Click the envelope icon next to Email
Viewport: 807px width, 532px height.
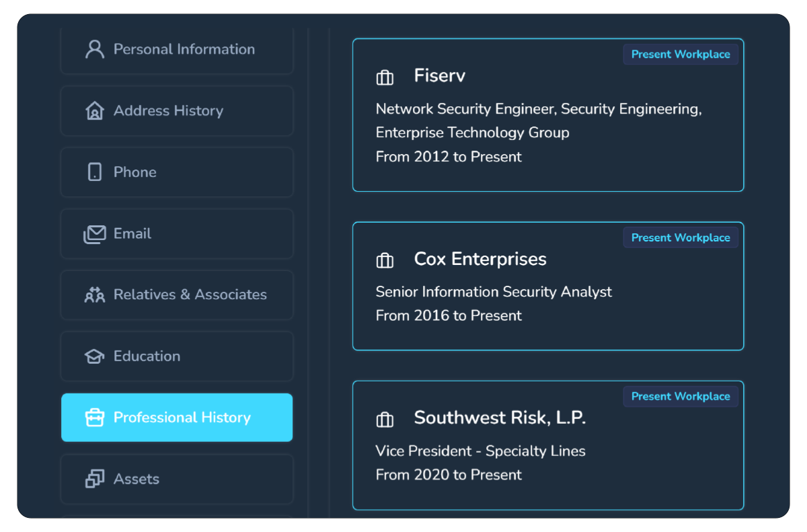click(x=95, y=234)
